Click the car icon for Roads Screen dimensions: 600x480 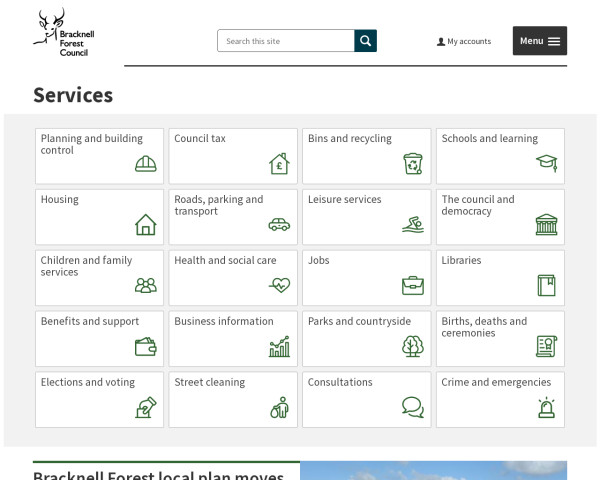(x=279, y=225)
